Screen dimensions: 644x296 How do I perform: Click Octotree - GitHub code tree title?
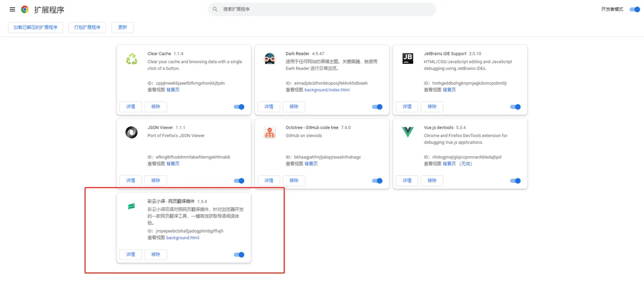click(312, 127)
